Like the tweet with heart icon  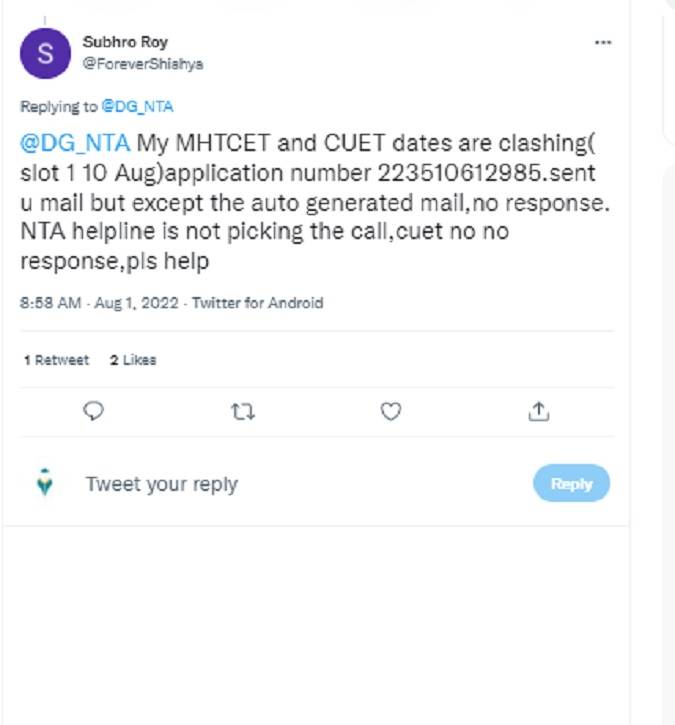[x=391, y=411]
